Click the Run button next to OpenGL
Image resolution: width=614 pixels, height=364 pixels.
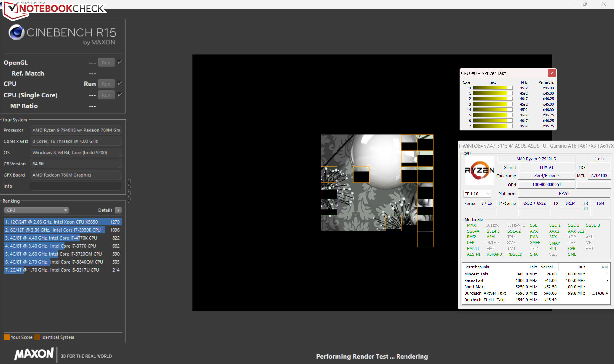point(106,63)
